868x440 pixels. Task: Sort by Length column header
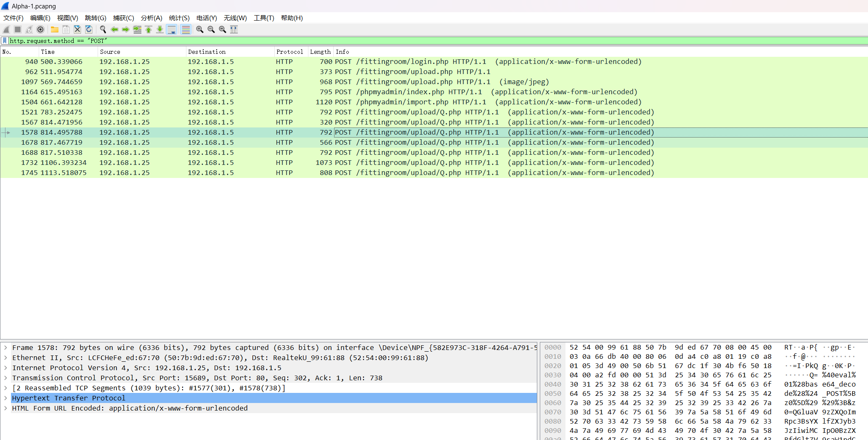(321, 52)
